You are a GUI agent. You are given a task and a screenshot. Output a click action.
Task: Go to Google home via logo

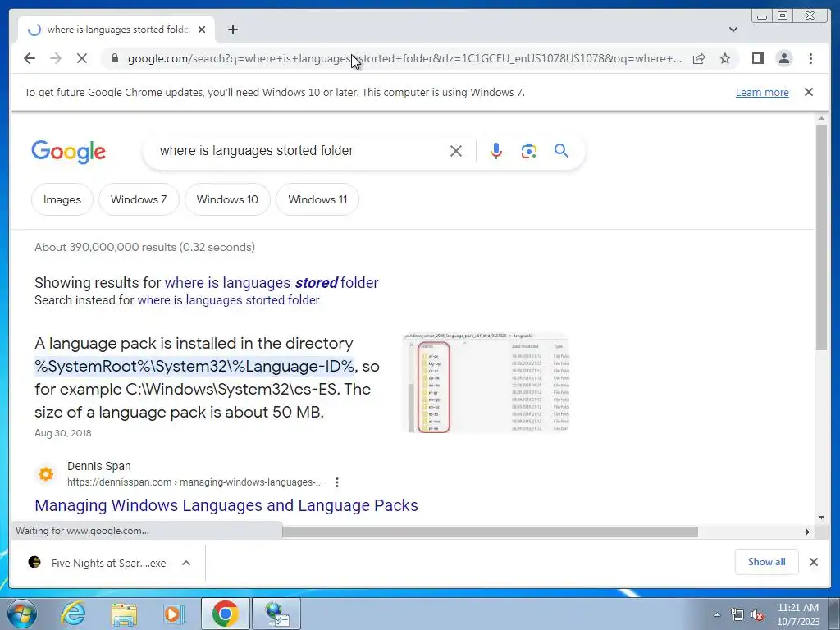(x=69, y=152)
